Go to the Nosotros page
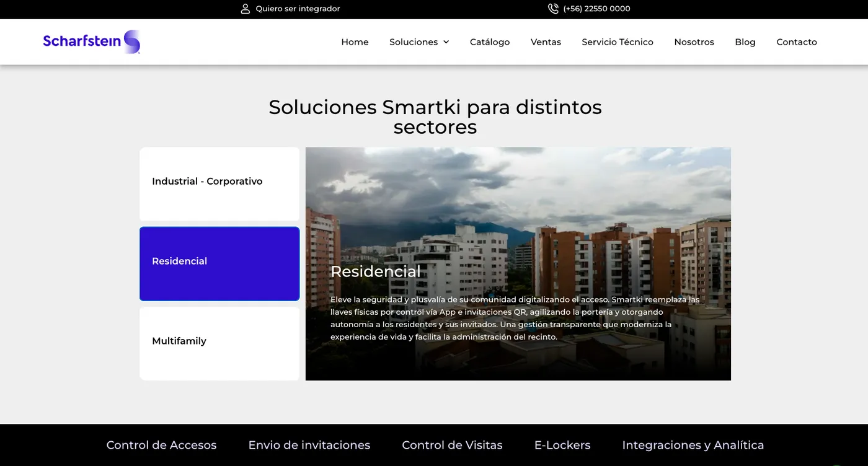This screenshot has height=466, width=868. (694, 42)
